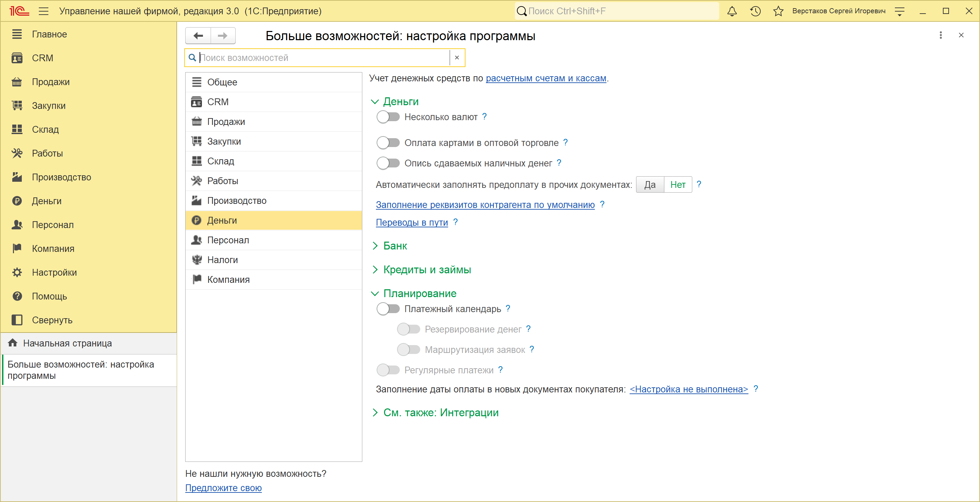Collapse sidebar with Свернуть

click(x=89, y=320)
